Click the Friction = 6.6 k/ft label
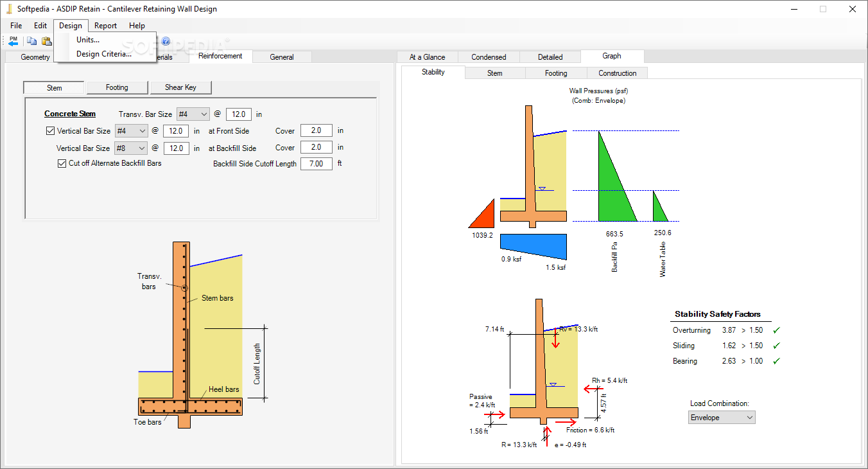This screenshot has height=469, width=868. click(x=591, y=430)
